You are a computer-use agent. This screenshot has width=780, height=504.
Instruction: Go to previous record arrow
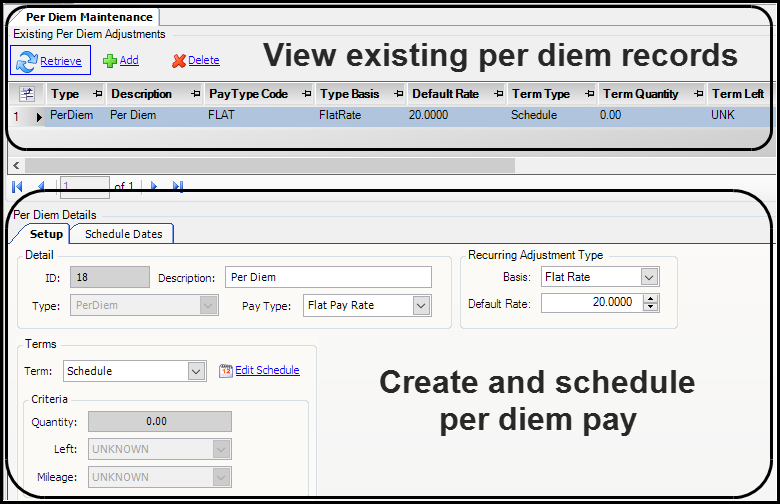click(x=41, y=187)
